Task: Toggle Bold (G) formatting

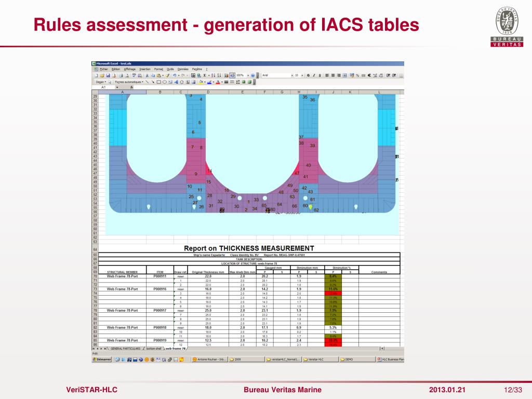Action: click(308, 75)
